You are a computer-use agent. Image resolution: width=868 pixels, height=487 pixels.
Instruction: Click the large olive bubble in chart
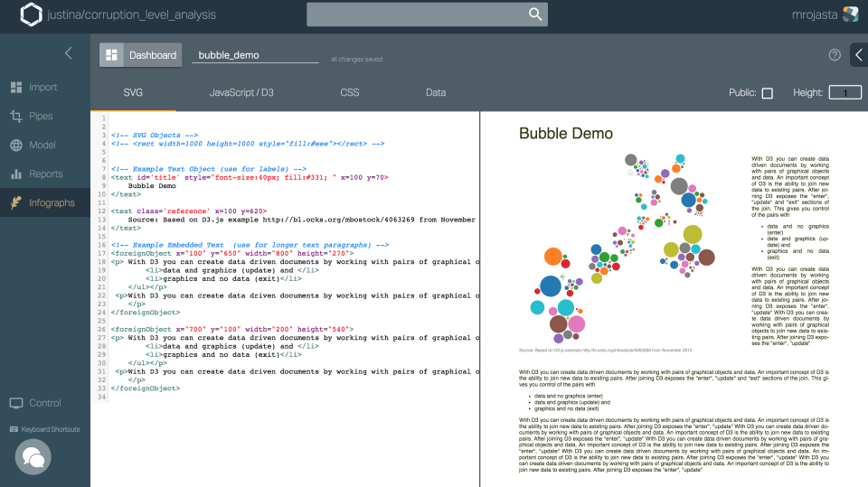pyautogui.click(x=692, y=235)
